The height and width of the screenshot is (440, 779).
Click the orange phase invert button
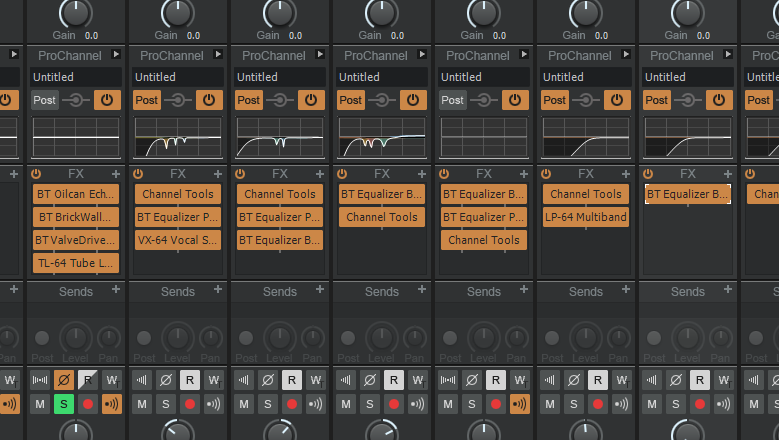click(64, 380)
